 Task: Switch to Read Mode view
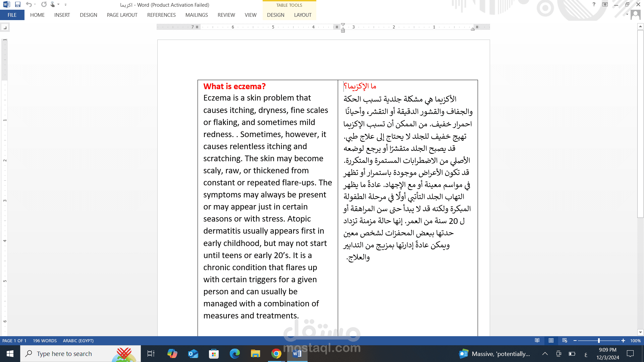point(537,341)
